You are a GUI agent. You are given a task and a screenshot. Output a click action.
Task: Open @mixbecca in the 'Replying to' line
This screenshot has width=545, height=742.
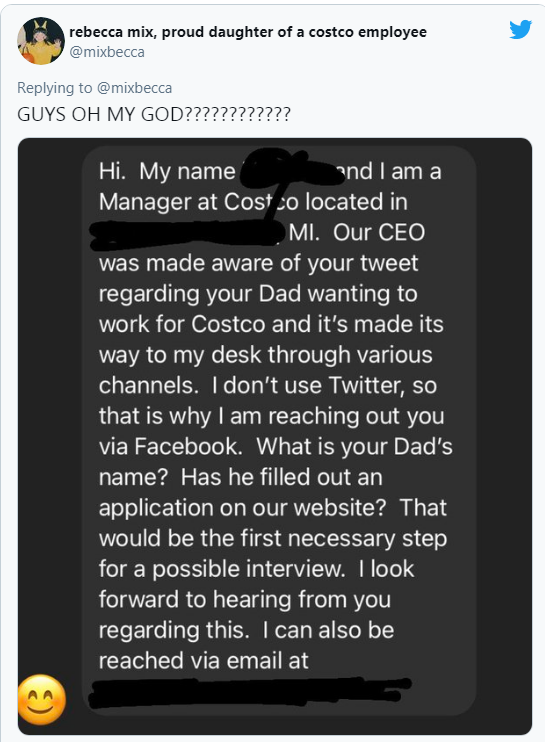134,88
